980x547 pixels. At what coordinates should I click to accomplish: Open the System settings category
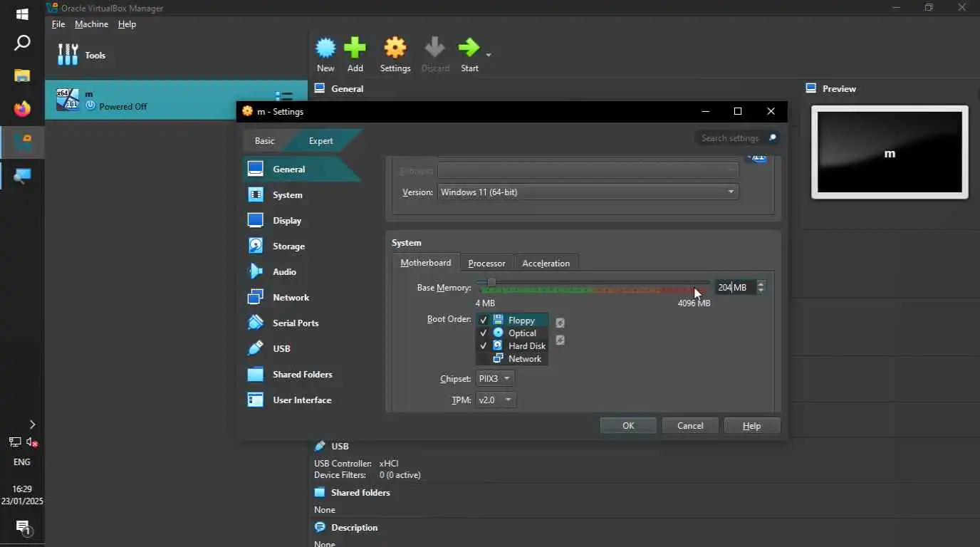click(302, 194)
